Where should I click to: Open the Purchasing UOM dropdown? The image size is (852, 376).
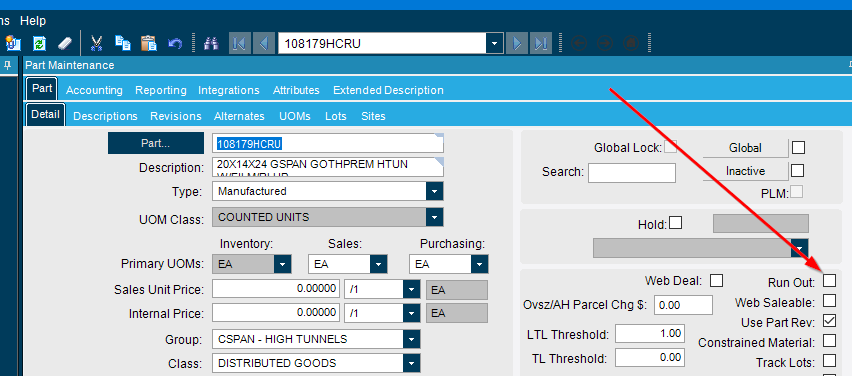coord(480,264)
